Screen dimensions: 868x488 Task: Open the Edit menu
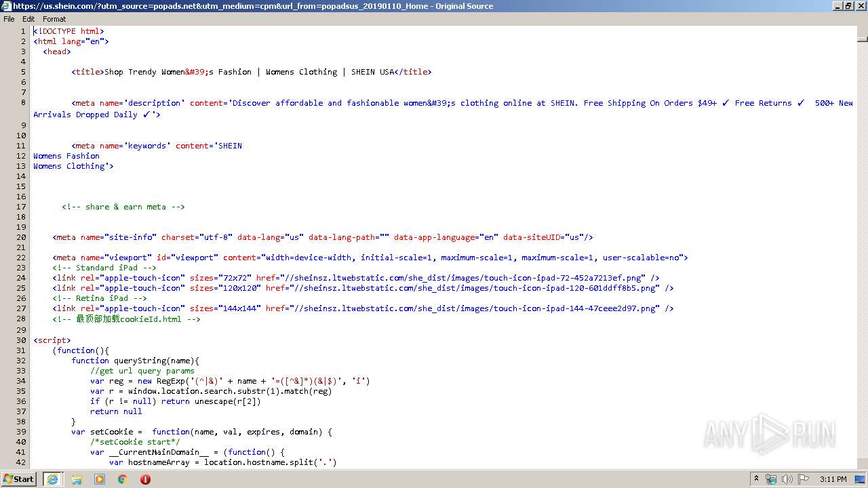(28, 19)
